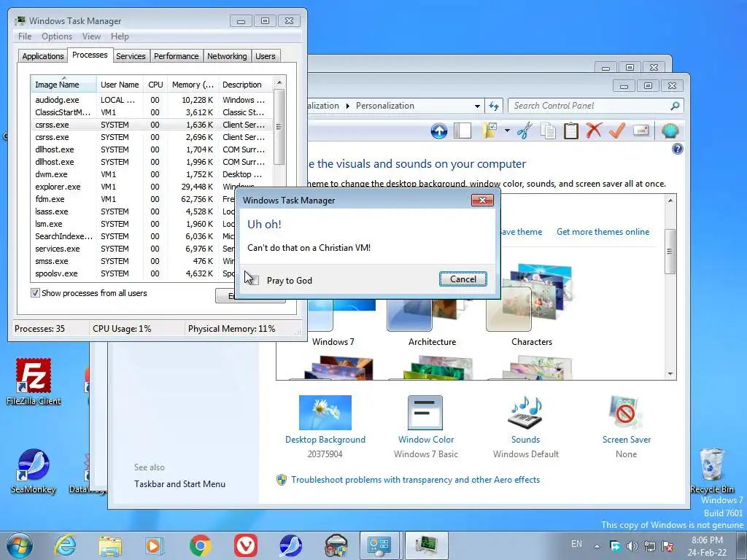Screen dimensions: 747x560
Task: Sort processes by Memory column header
Action: click(193, 85)
